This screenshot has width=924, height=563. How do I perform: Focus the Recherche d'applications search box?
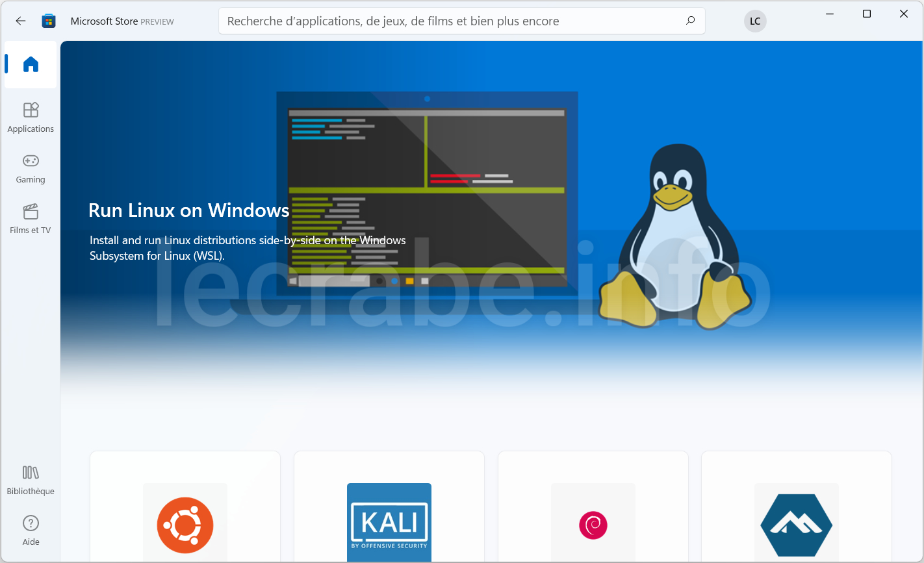(x=462, y=21)
